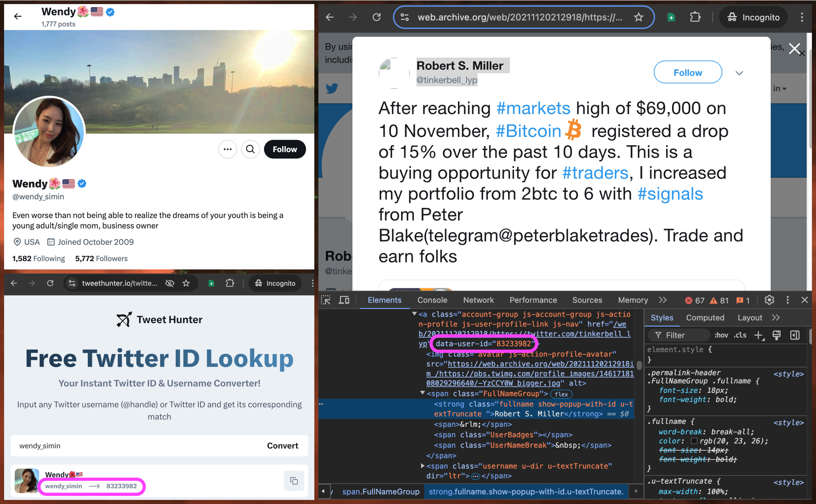Viewport: 816px width, 504px height.
Task: Open the Sources tab in DevTools
Action: point(587,300)
